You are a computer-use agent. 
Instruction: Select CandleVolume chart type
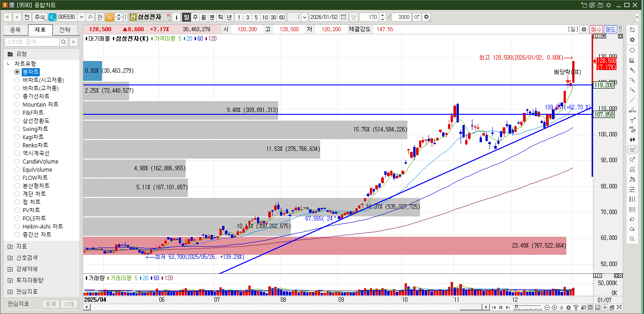pos(17,161)
